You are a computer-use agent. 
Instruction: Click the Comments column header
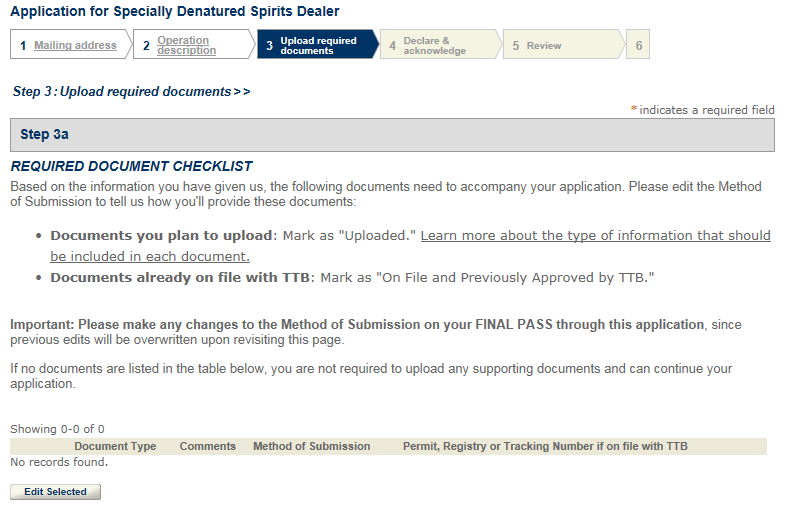[x=208, y=446]
